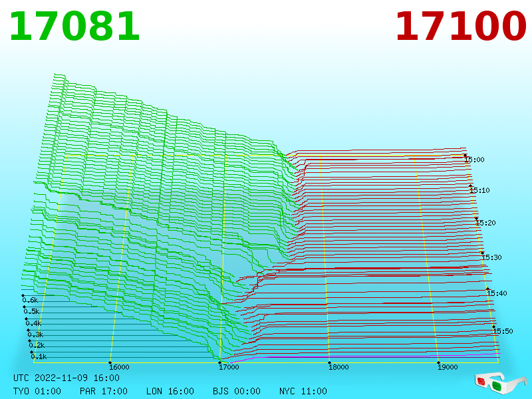Click the 15:20 time axis label
532x399 pixels.
(x=486, y=223)
